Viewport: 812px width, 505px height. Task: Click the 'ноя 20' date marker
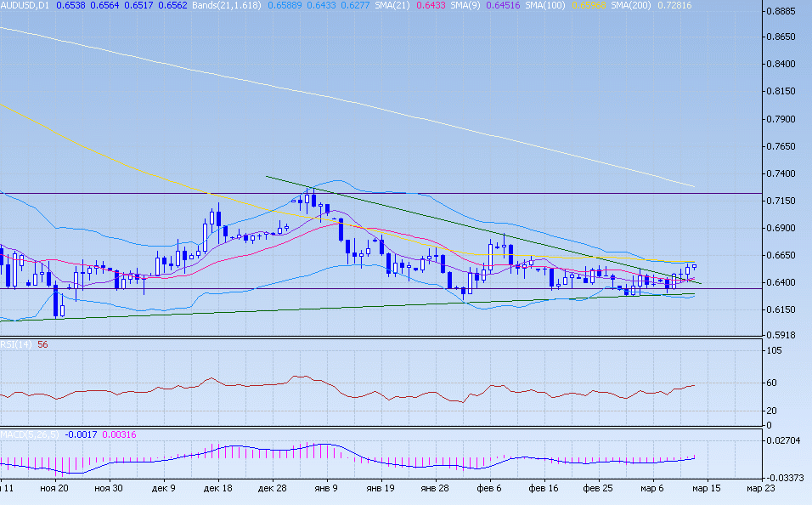pyautogui.click(x=55, y=489)
